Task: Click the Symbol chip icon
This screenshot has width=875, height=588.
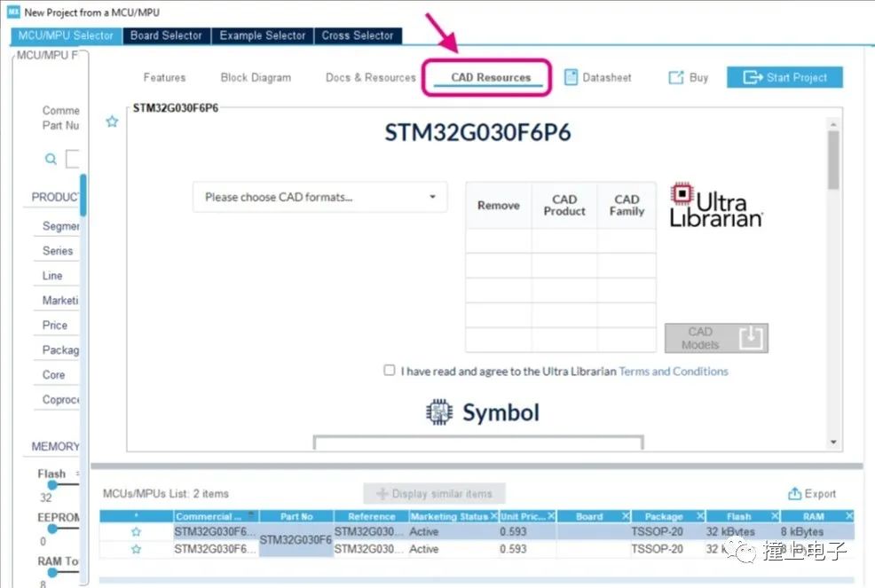Action: tap(439, 412)
